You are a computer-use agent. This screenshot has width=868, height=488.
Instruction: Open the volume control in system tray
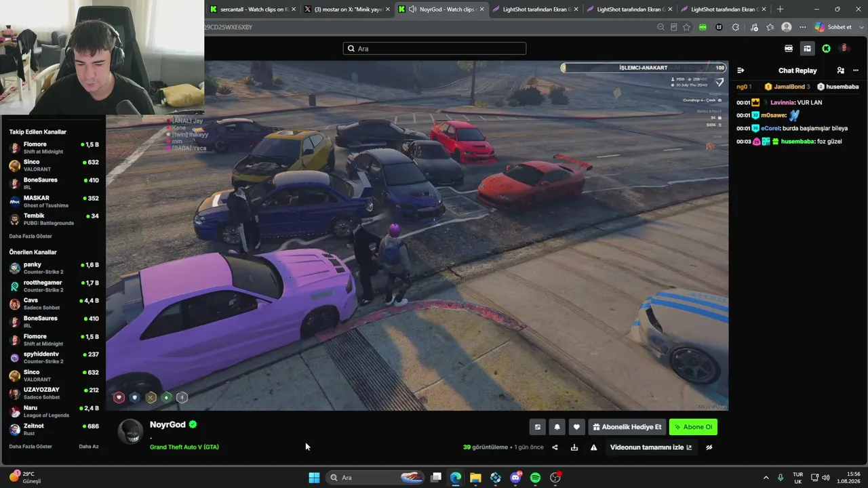click(x=826, y=478)
